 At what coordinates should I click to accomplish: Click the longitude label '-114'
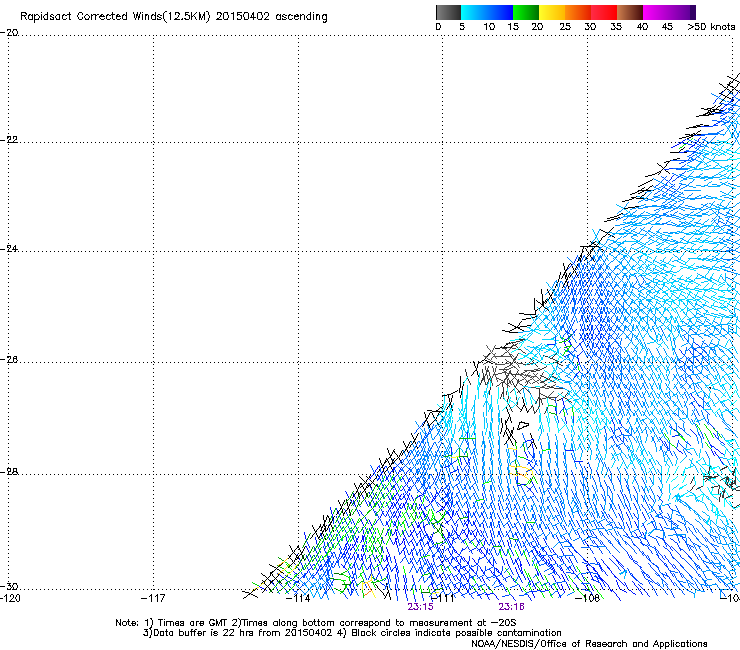tap(298, 598)
